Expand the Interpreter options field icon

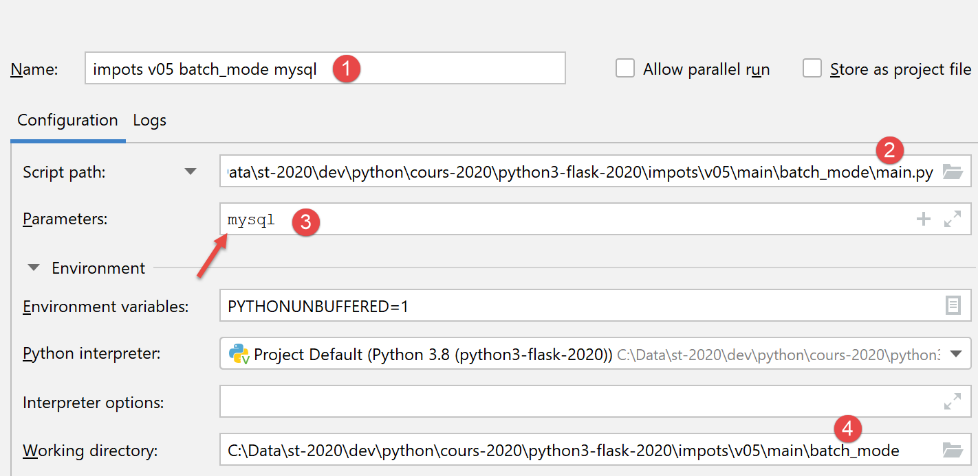tap(952, 402)
